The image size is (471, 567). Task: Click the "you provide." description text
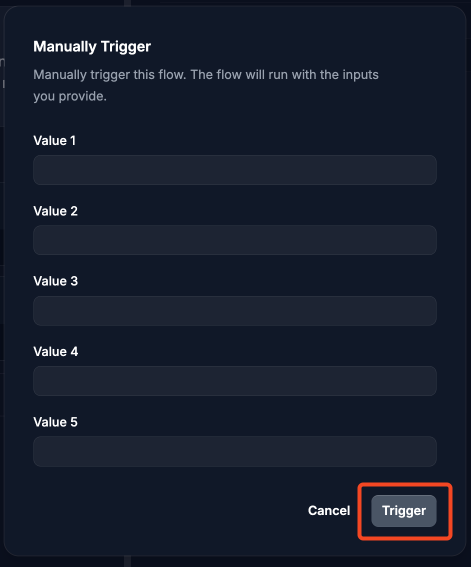tap(70, 96)
